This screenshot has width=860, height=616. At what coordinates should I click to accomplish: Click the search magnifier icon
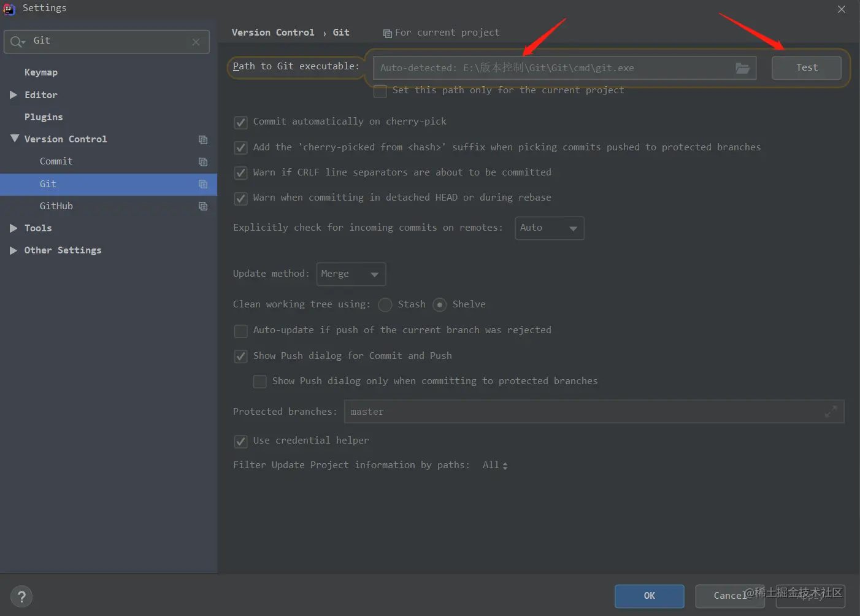coord(15,42)
